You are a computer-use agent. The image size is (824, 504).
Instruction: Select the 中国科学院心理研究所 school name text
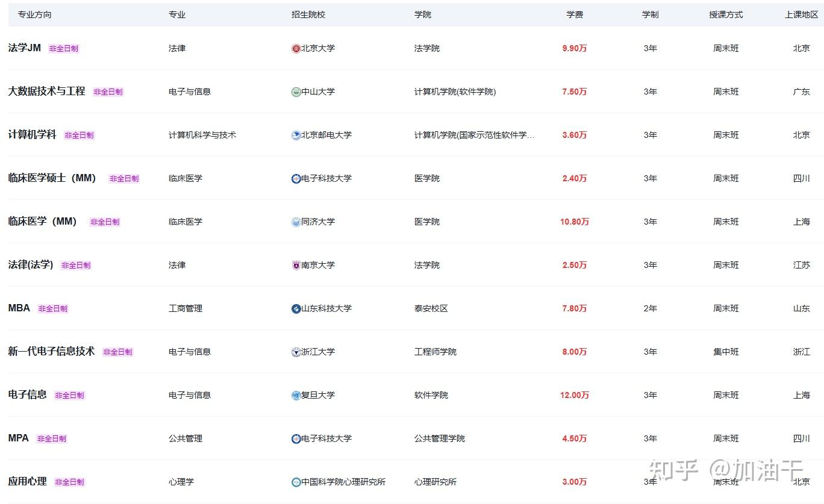(343, 482)
